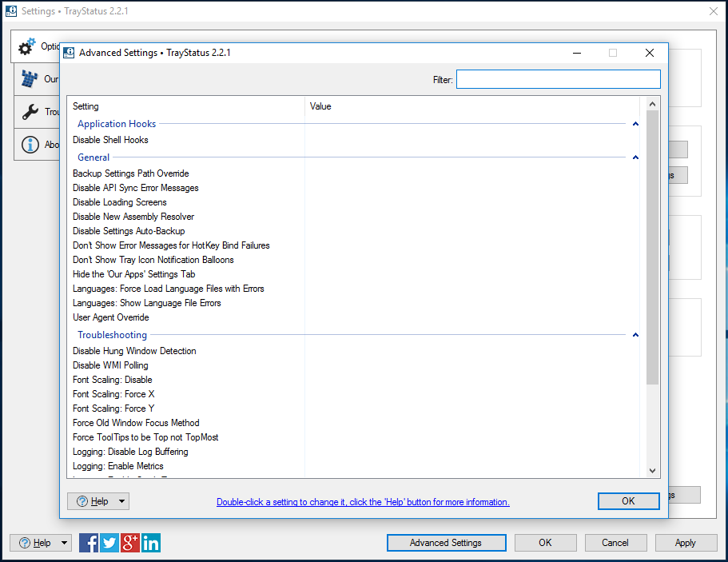Click the double-click a setting help link
Screen dimensions: 728x562
[x=363, y=502]
